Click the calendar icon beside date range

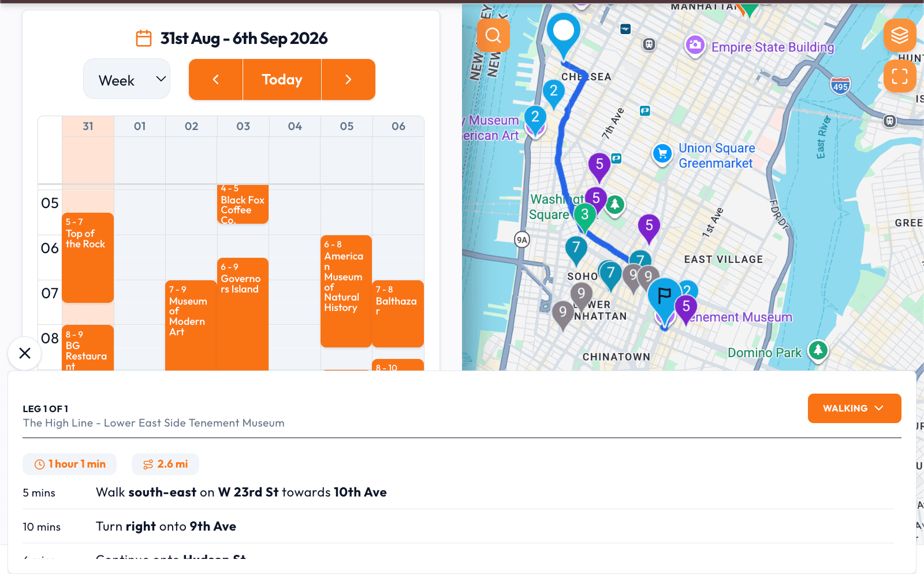144,38
